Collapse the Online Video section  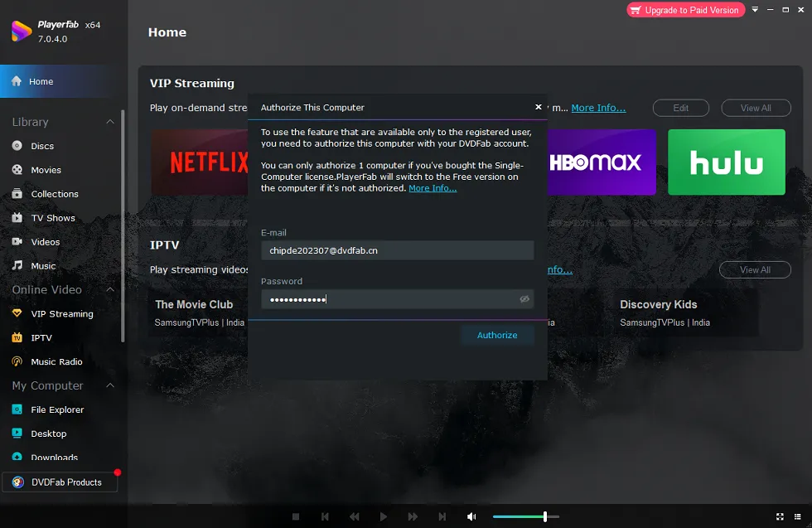click(x=110, y=290)
